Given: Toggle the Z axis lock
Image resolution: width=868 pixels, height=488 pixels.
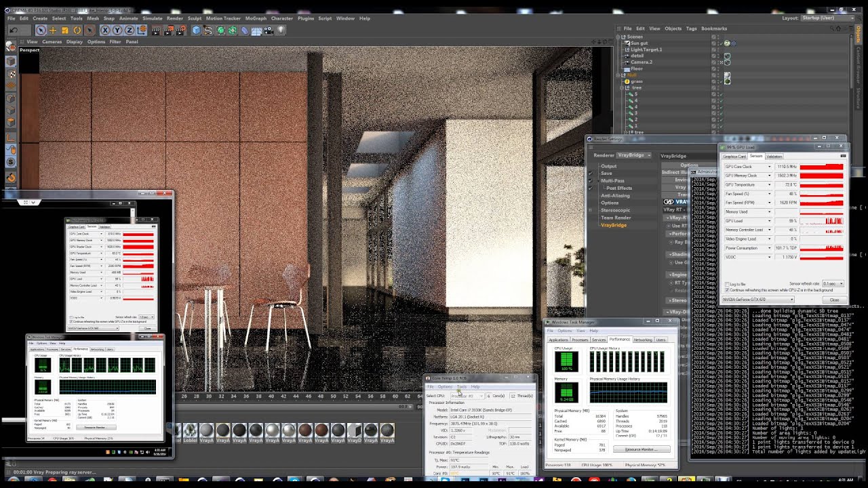Looking at the screenshot, I should (x=130, y=30).
